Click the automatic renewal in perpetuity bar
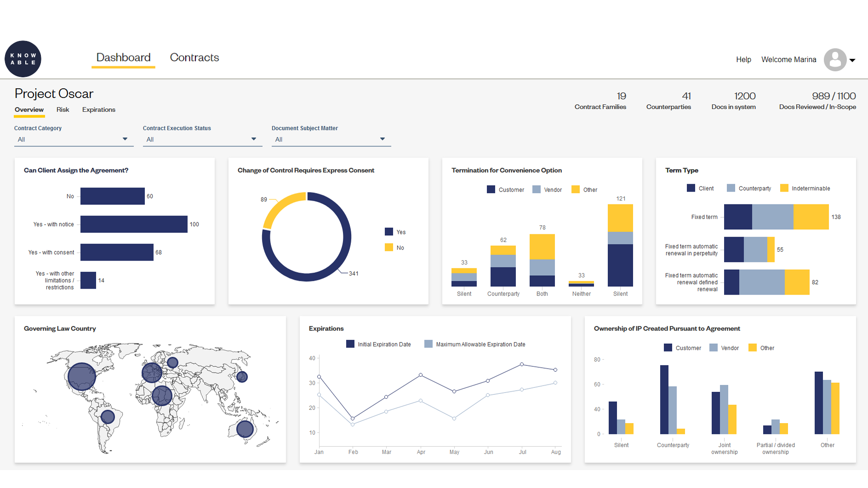Image resolution: width=868 pixels, height=488 pixels. coord(749,250)
